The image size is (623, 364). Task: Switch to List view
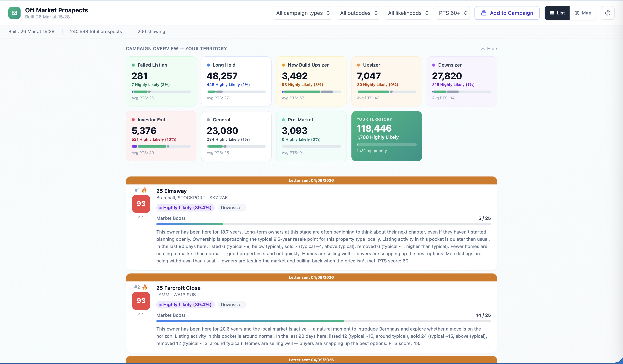[557, 13]
